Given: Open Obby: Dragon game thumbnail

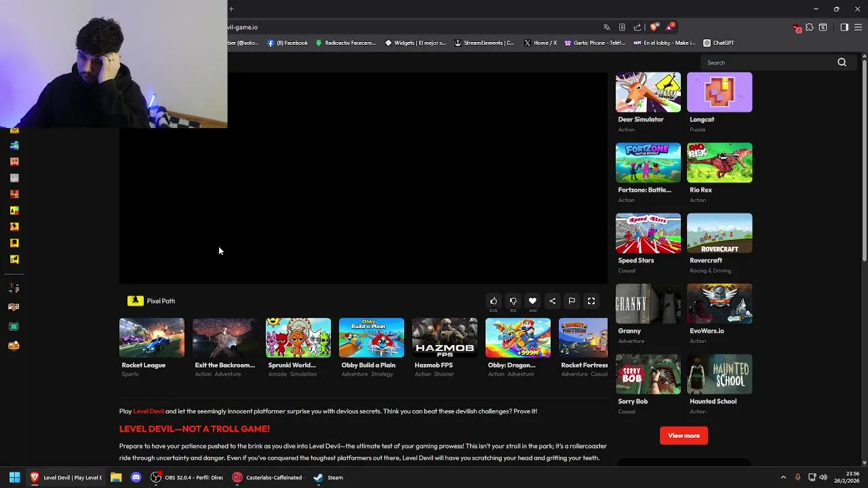Looking at the screenshot, I should [517, 338].
